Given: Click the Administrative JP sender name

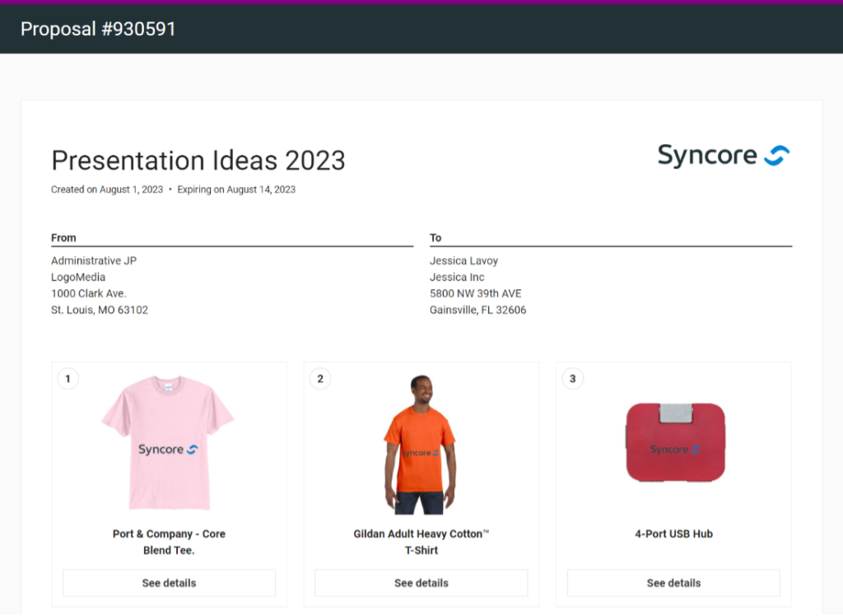Looking at the screenshot, I should click(x=94, y=261).
